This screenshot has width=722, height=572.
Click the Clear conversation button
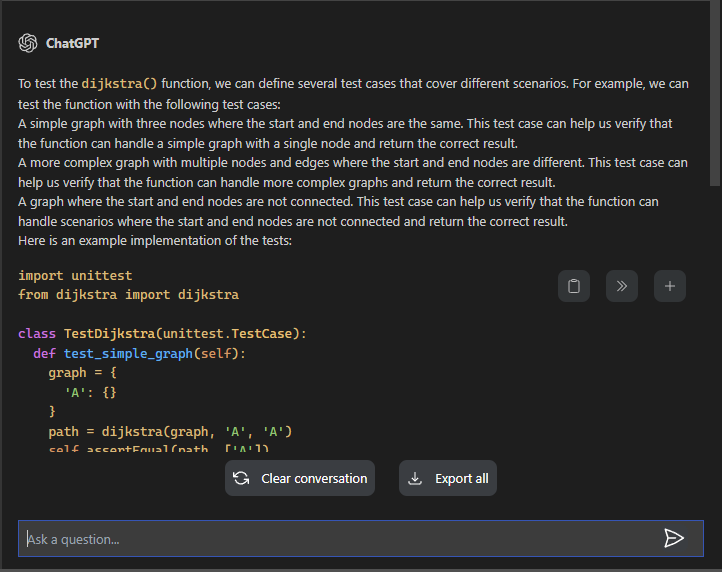300,478
